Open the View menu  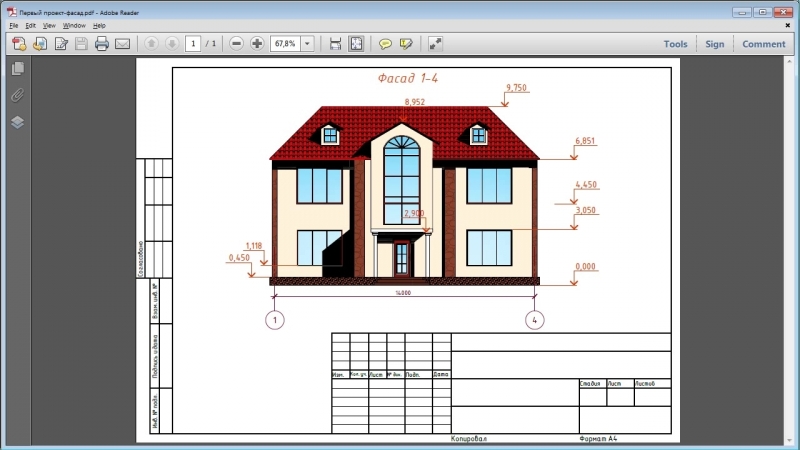click(x=49, y=26)
